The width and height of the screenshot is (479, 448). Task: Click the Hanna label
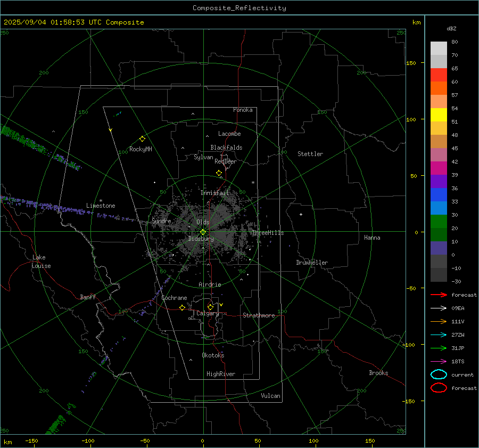(372, 238)
